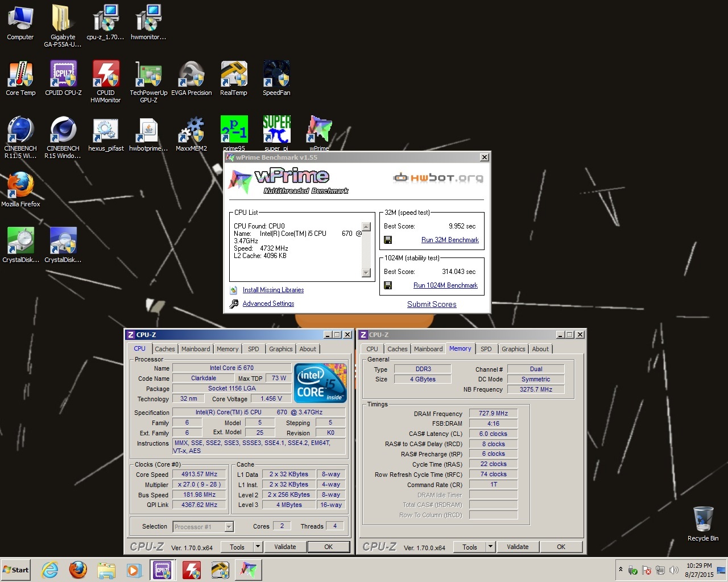Click the Submit Scores link

coord(432,304)
